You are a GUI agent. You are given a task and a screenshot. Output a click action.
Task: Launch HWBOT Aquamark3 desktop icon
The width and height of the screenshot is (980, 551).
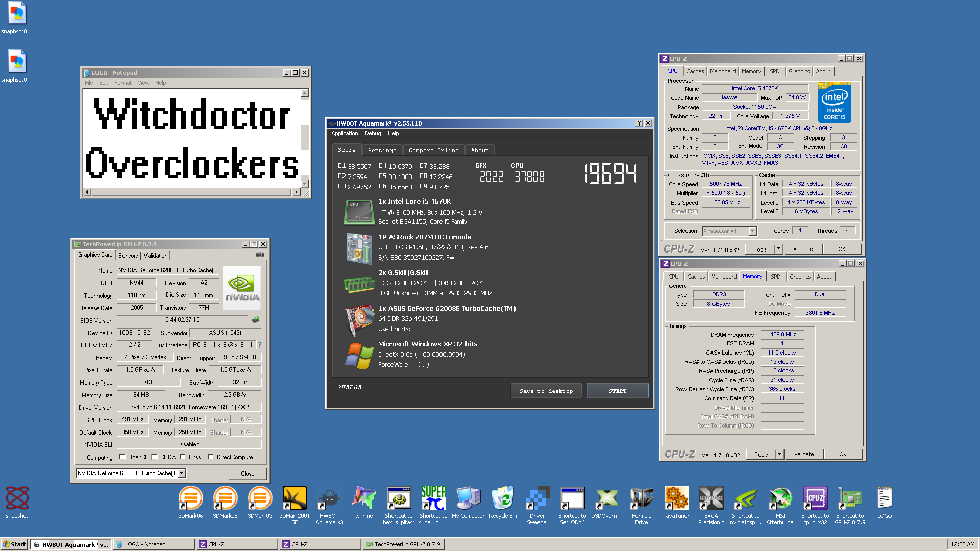pyautogui.click(x=329, y=505)
